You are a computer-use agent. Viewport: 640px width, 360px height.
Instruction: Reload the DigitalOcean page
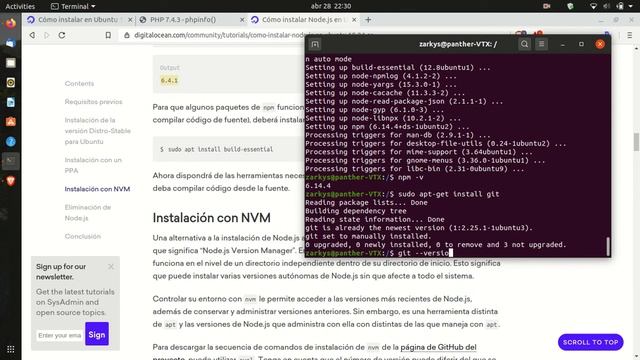(62, 35)
